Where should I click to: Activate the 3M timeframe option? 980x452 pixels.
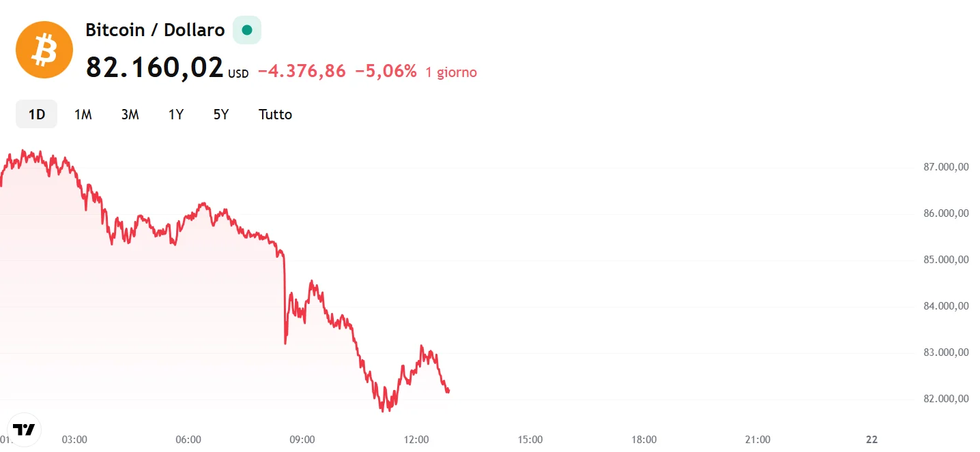click(130, 114)
